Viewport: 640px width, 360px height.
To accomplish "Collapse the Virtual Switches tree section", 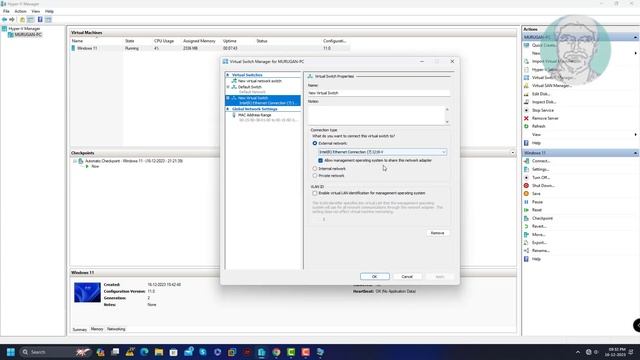I will point(228,75).
